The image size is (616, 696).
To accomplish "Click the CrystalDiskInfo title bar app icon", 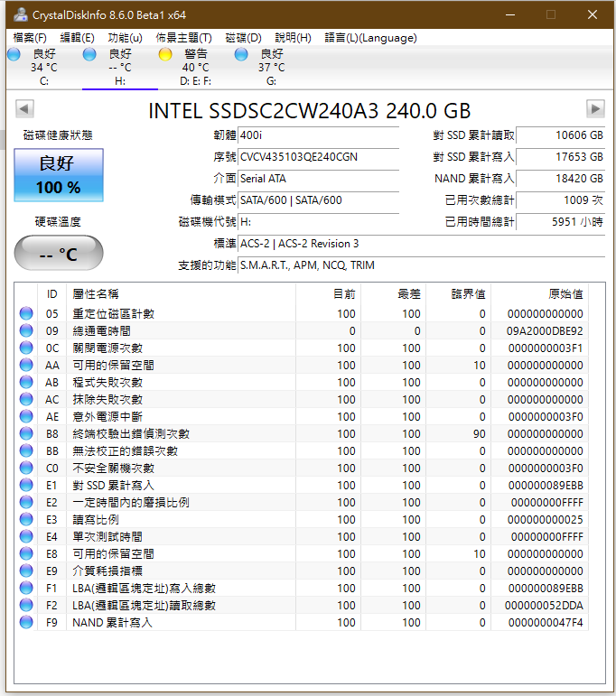I will (21, 15).
